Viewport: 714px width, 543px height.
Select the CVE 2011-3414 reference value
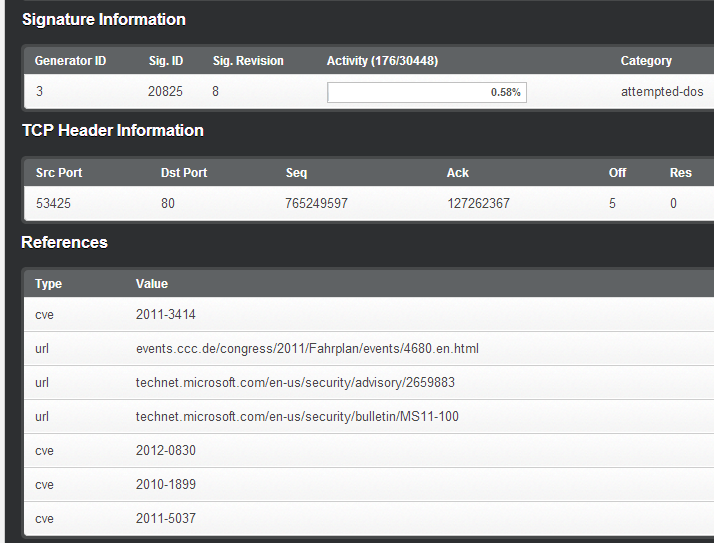coord(166,315)
